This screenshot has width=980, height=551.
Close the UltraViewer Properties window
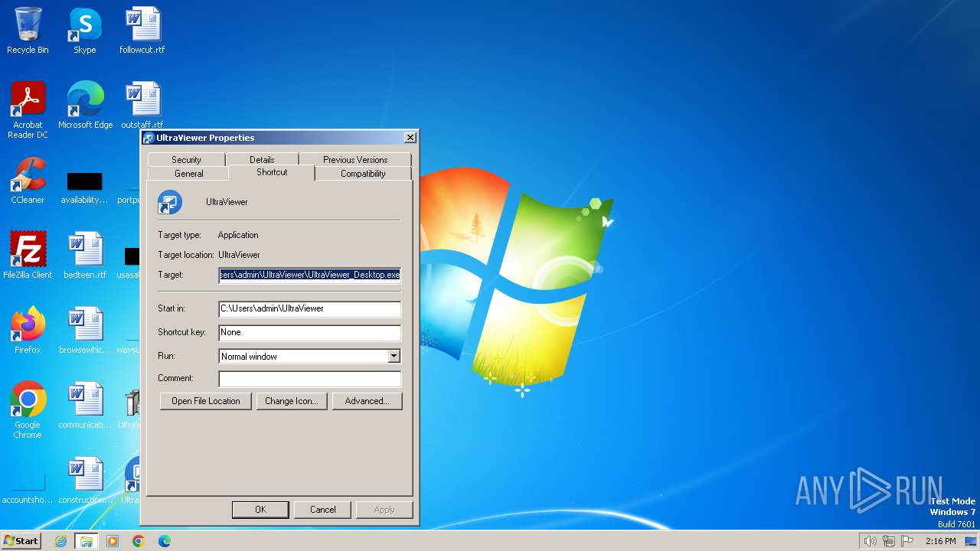click(410, 138)
